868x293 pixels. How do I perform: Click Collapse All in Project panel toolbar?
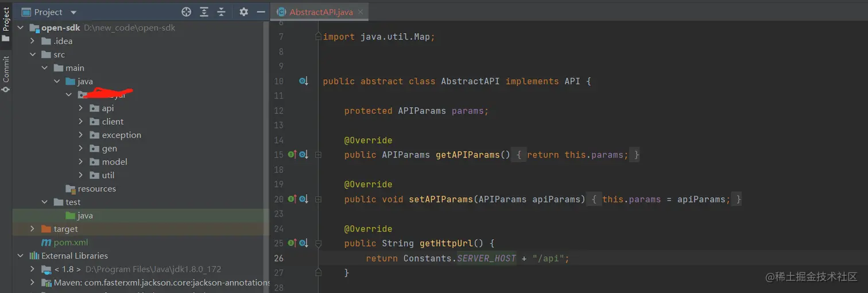pyautogui.click(x=222, y=12)
